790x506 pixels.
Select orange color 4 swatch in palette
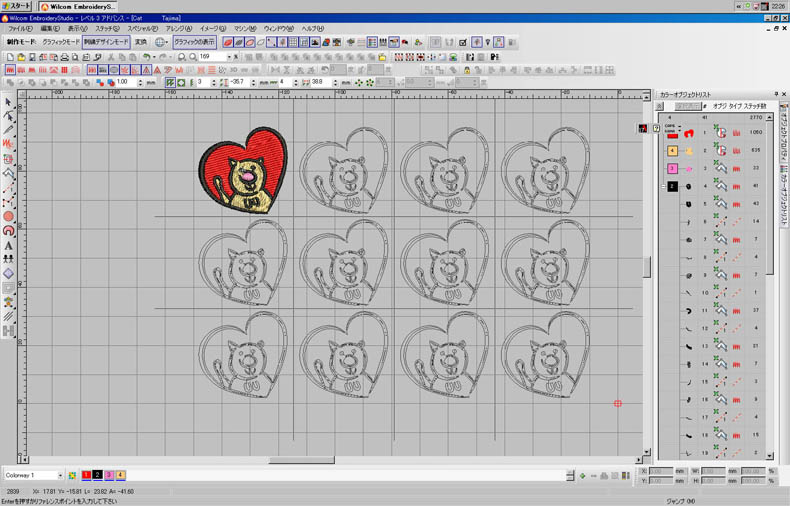(120, 475)
